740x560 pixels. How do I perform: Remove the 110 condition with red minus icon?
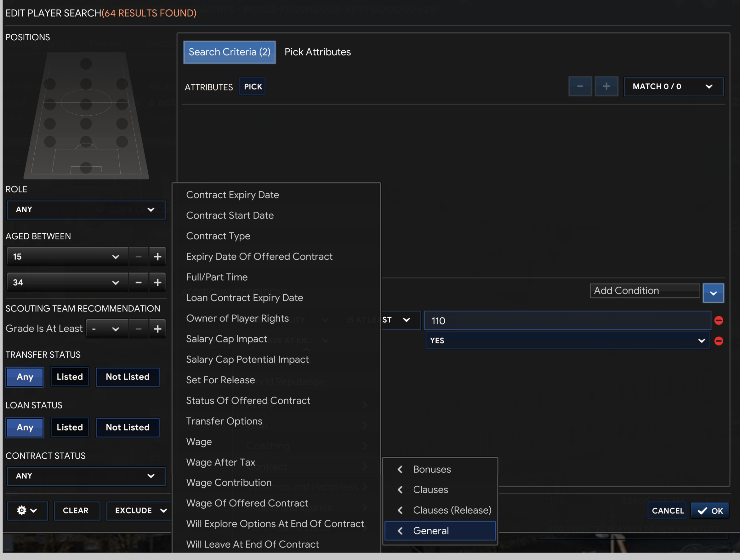point(718,321)
